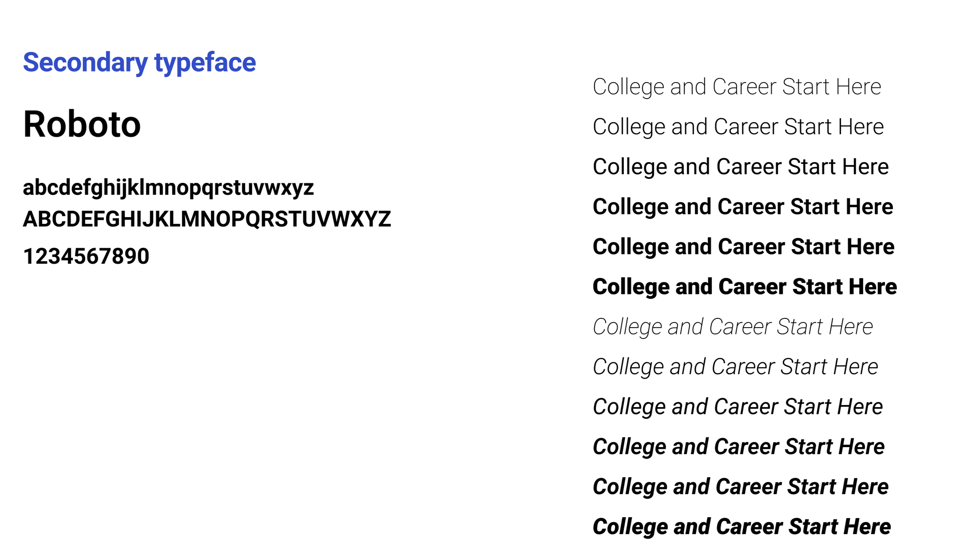The height and width of the screenshot is (551, 980).
Task: Click the regular weight sample, third line
Action: coord(741,167)
